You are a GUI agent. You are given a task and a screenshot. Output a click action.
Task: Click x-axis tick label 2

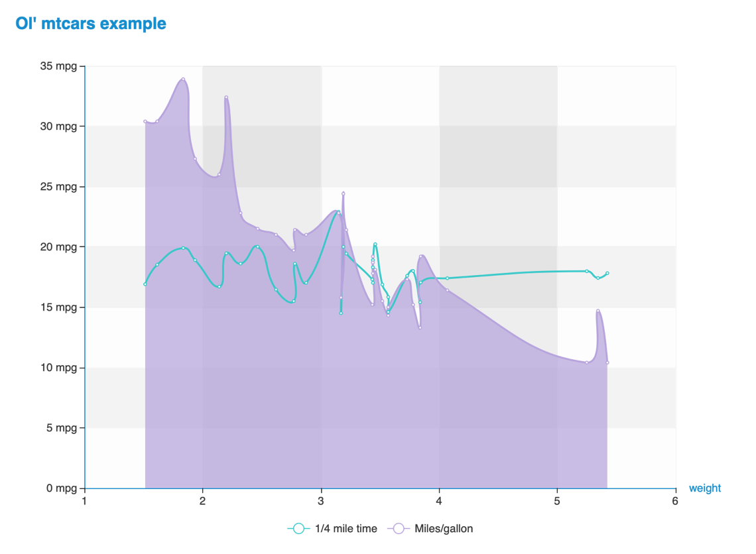[202, 501]
